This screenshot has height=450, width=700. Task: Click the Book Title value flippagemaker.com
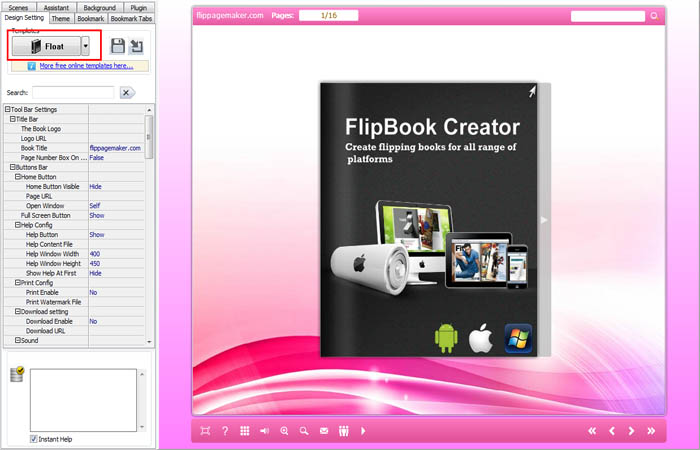coord(115,148)
